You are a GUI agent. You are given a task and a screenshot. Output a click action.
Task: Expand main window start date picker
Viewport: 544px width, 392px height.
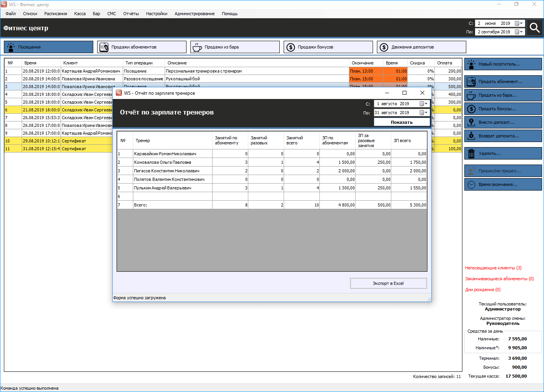click(519, 23)
